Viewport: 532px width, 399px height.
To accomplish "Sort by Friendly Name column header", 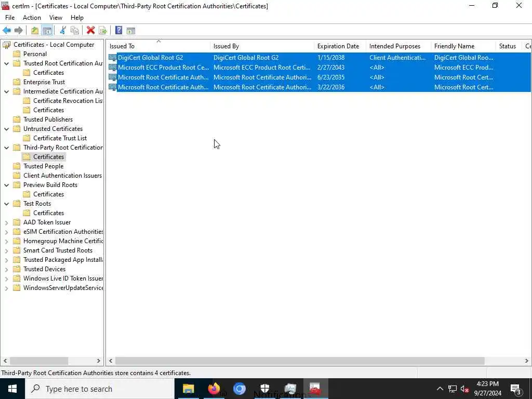I will pos(463,46).
